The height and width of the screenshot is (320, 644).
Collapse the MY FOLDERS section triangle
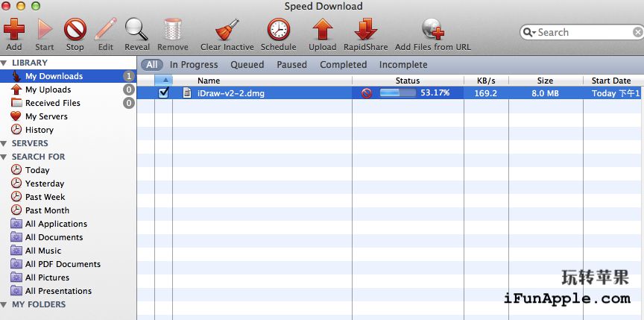[4, 305]
